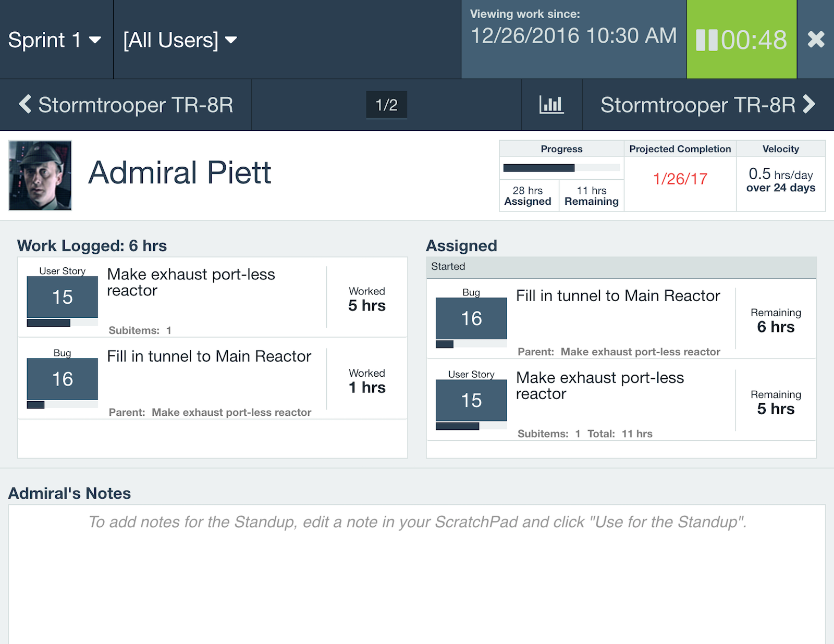This screenshot has height=644, width=834.
Task: Click the 1/2 page indicator
Action: [x=386, y=105]
